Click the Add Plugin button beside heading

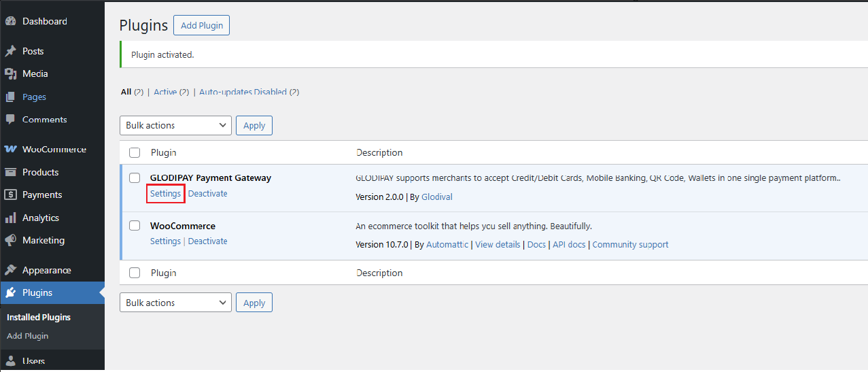point(202,25)
